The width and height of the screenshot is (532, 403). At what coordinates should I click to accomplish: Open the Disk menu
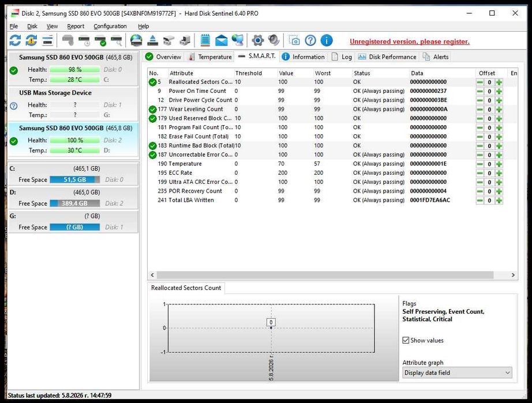pyautogui.click(x=32, y=26)
